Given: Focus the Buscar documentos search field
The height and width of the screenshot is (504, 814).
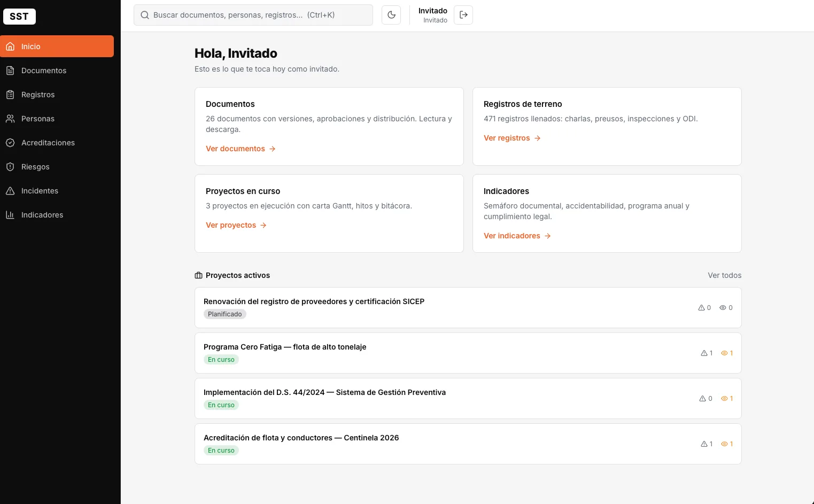Looking at the screenshot, I should tap(253, 15).
